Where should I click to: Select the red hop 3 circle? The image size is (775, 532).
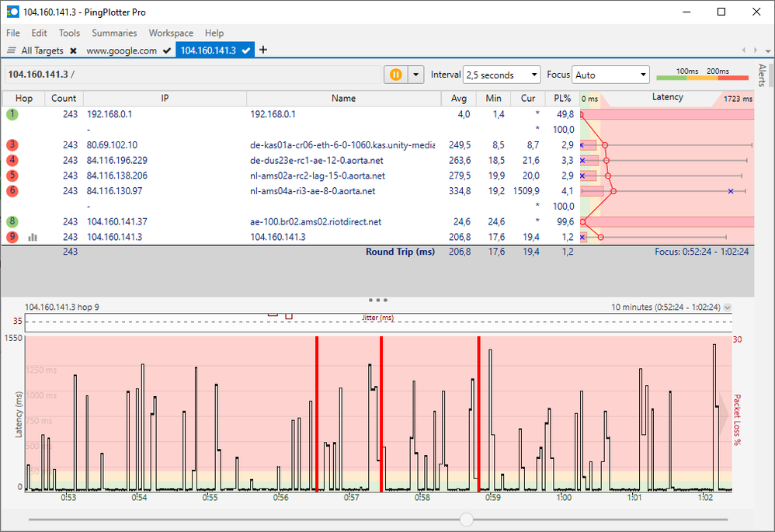tap(12, 145)
